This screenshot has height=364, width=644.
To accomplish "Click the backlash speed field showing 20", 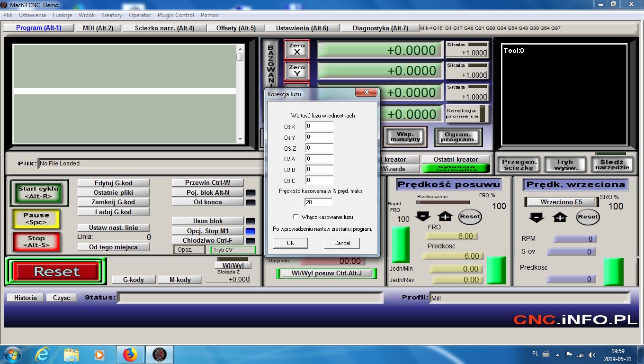I will [x=318, y=202].
